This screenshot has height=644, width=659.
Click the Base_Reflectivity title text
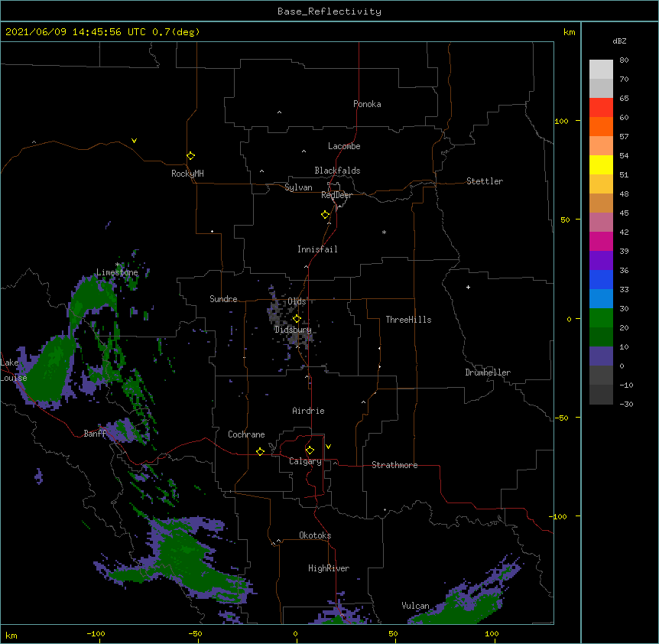[x=329, y=11]
